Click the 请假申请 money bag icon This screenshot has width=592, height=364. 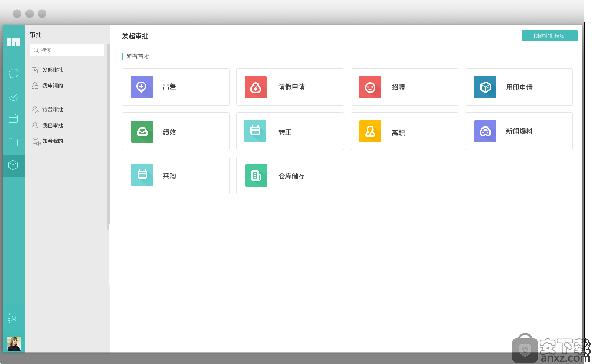(x=256, y=87)
